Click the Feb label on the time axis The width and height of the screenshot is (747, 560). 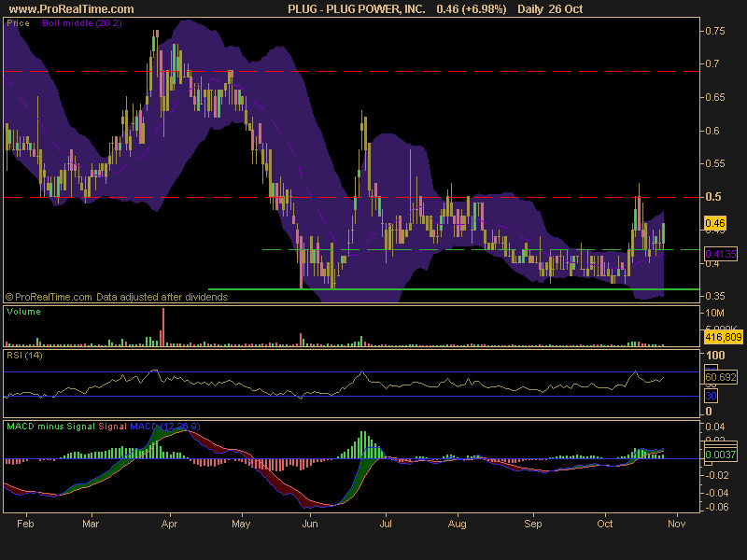[25, 524]
